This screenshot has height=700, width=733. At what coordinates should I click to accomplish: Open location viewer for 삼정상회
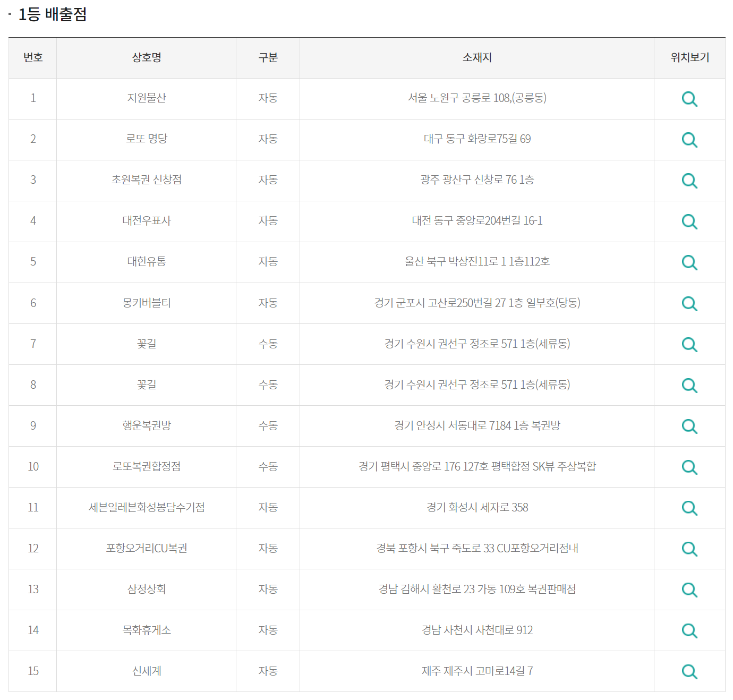[x=689, y=590]
